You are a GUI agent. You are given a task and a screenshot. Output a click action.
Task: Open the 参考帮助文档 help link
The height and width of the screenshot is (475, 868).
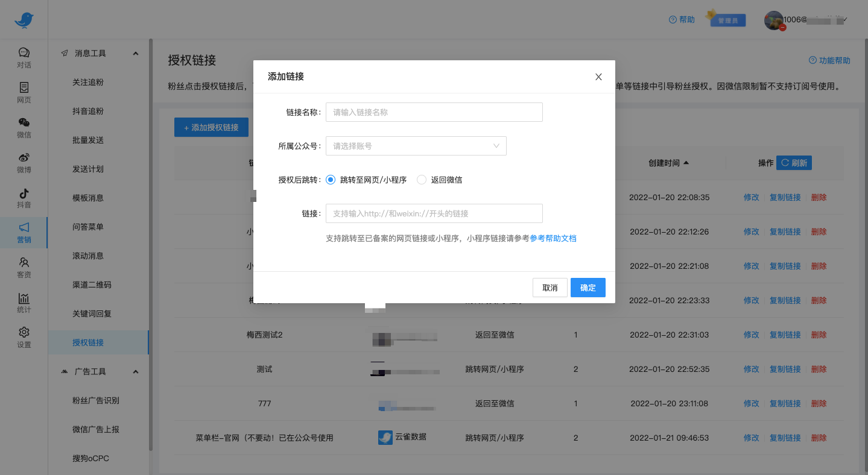click(x=553, y=238)
